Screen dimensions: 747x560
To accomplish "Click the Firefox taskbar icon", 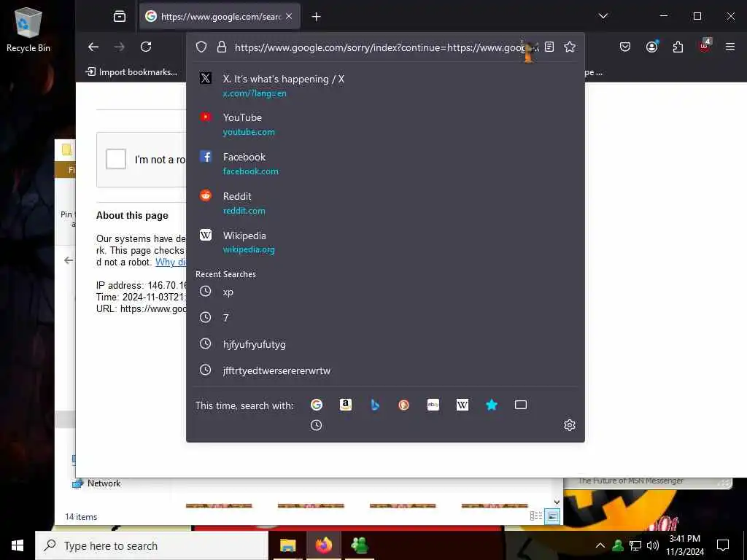I will 324,545.
